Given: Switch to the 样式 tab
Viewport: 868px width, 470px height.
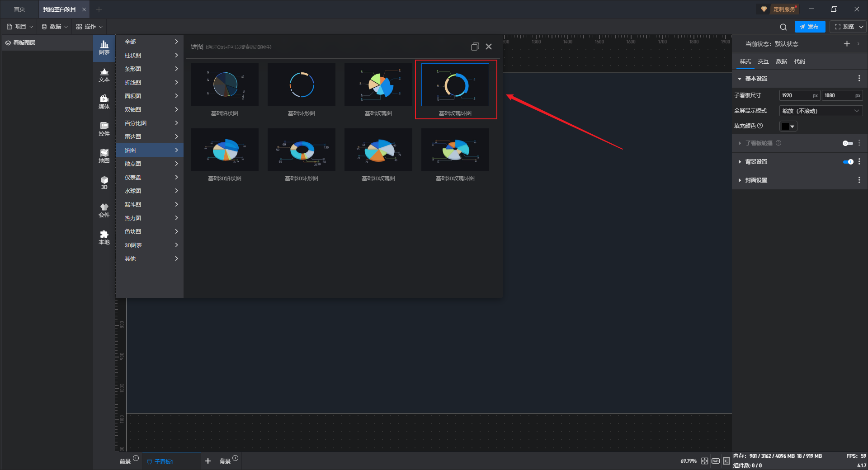Looking at the screenshot, I should coord(745,61).
